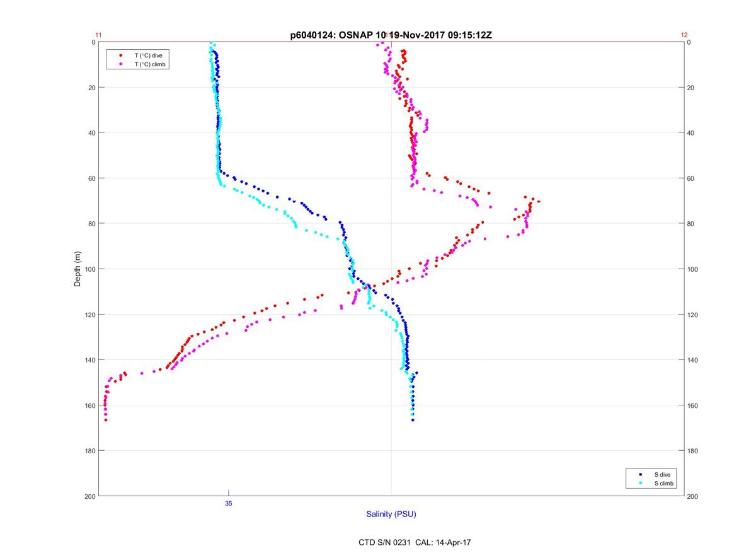The width and height of the screenshot is (756, 558).
Task: Click the '140' tick on left depth axis
Action: pyautogui.click(x=89, y=360)
